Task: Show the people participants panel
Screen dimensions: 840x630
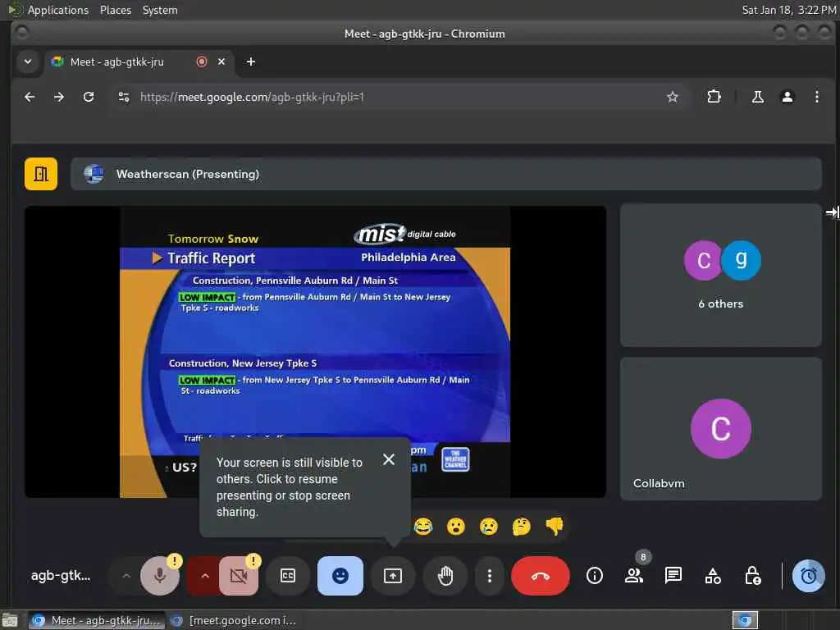Action: point(634,576)
